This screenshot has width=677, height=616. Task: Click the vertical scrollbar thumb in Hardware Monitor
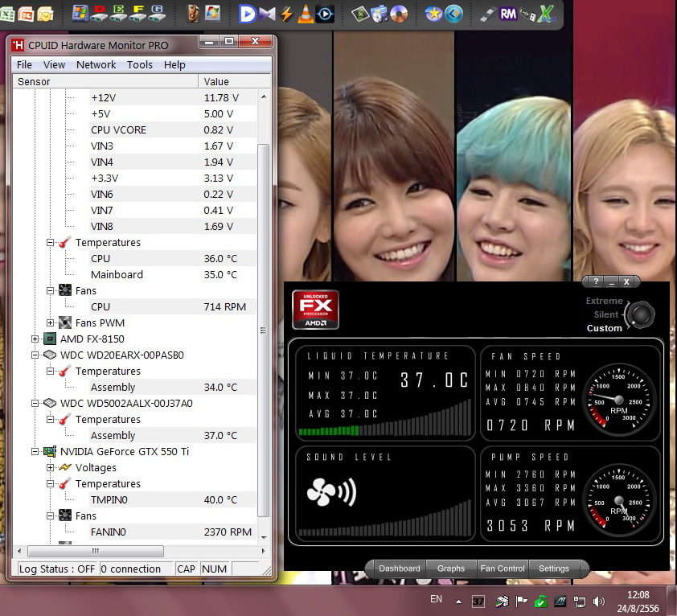[264, 331]
